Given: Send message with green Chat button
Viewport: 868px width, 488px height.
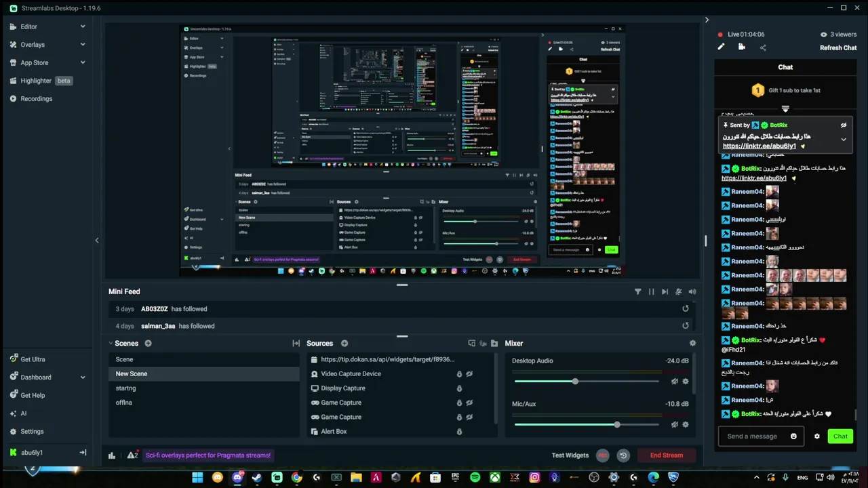Looking at the screenshot, I should point(840,436).
